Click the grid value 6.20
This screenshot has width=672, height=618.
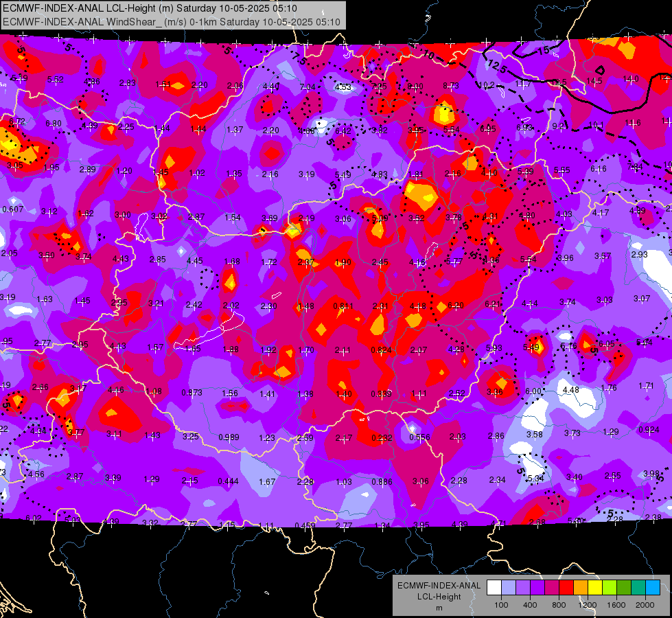pyautogui.click(x=456, y=306)
